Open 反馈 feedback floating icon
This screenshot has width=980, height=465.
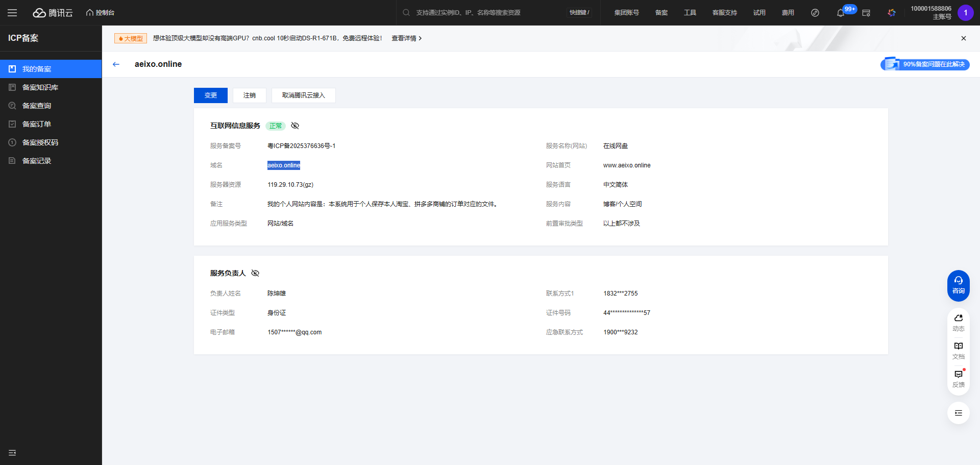[x=959, y=379]
